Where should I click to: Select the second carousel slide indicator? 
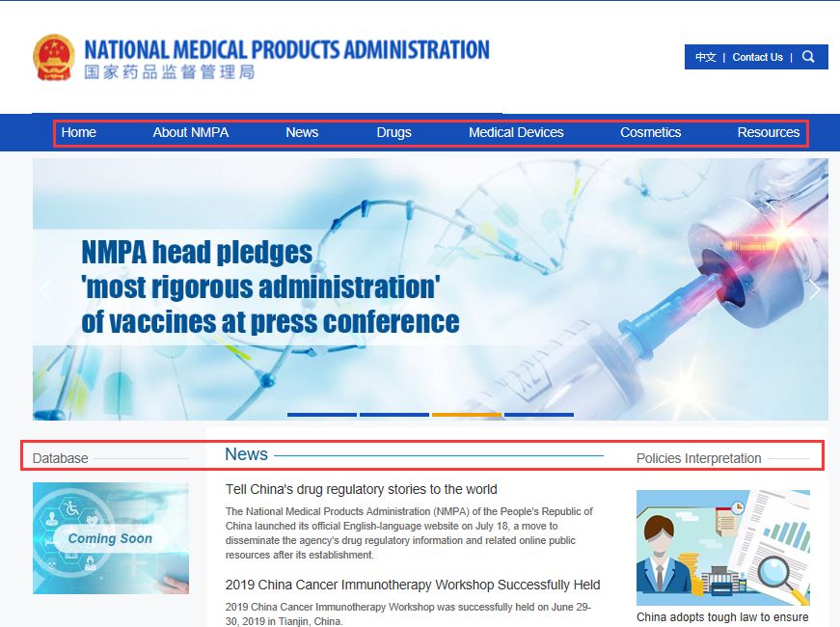pos(394,415)
